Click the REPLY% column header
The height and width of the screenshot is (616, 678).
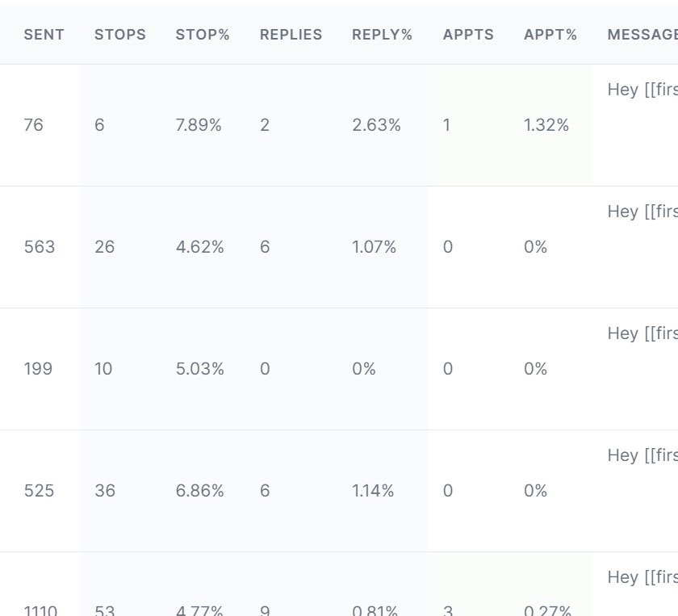click(x=382, y=35)
